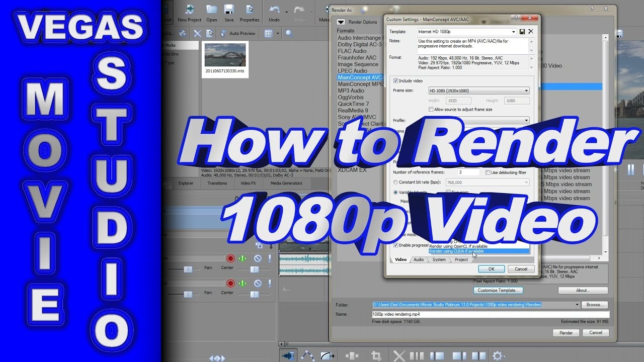The image size is (644, 362).
Task: Select QuickTime 7 format
Action: 353,104
